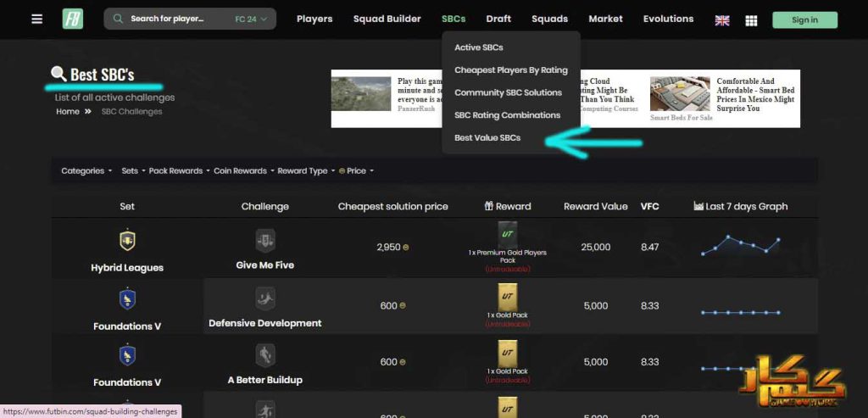Click the chart icon in Last 7 days Graph header
The width and height of the screenshot is (868, 418).
[698, 206]
